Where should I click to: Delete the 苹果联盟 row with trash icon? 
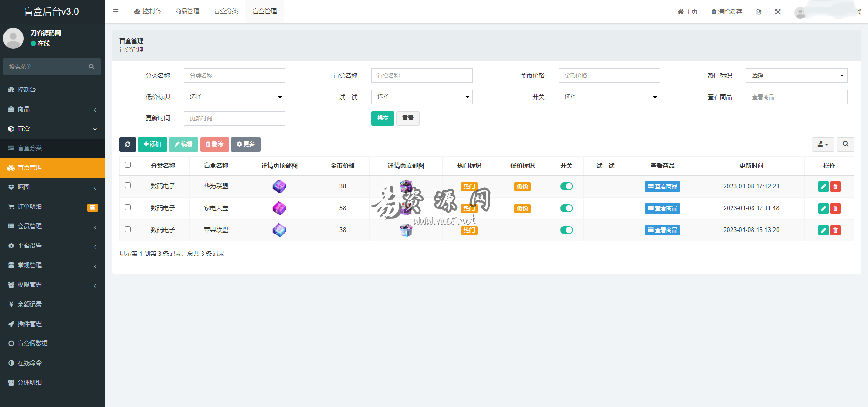pos(835,230)
